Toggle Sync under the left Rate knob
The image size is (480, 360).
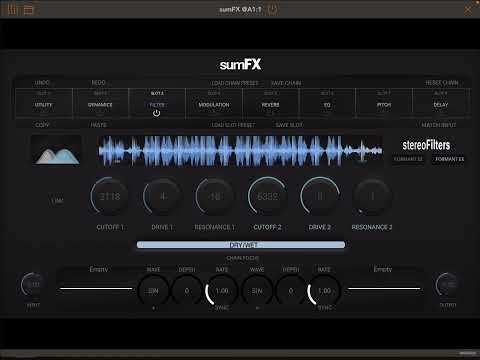(222, 308)
